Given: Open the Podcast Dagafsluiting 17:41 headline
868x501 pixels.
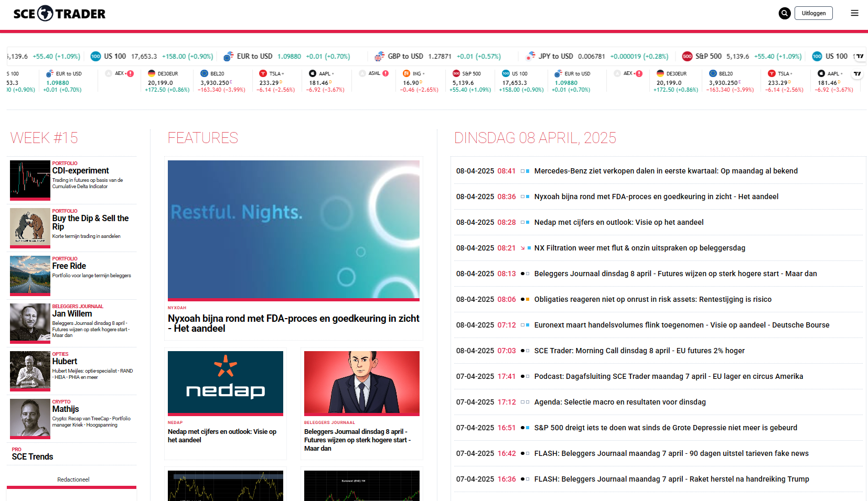Looking at the screenshot, I should 669,376.
